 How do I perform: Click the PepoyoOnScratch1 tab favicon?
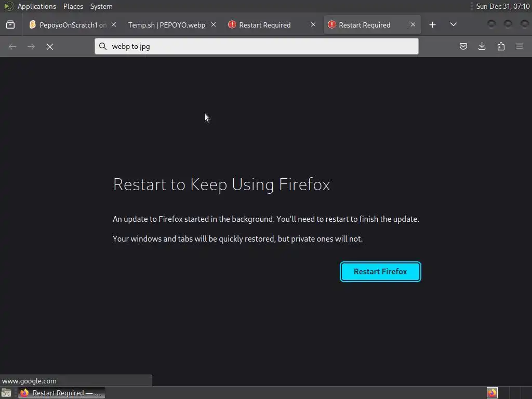pos(33,24)
